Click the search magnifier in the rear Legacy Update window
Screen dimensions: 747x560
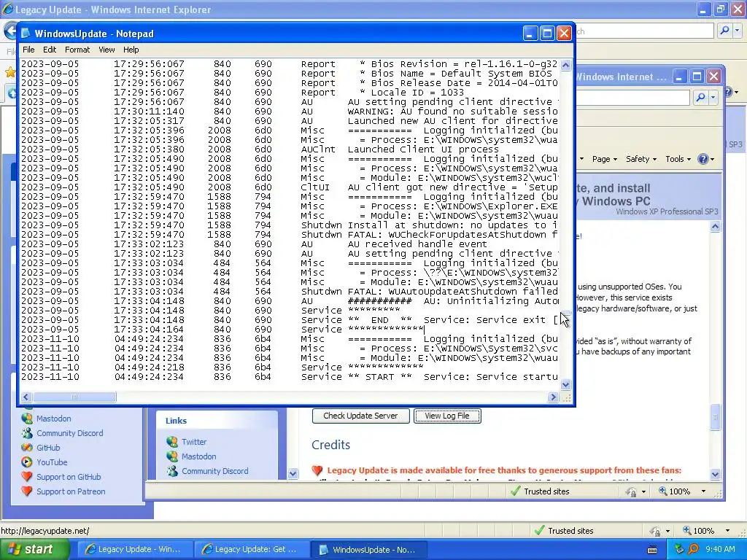click(x=724, y=31)
